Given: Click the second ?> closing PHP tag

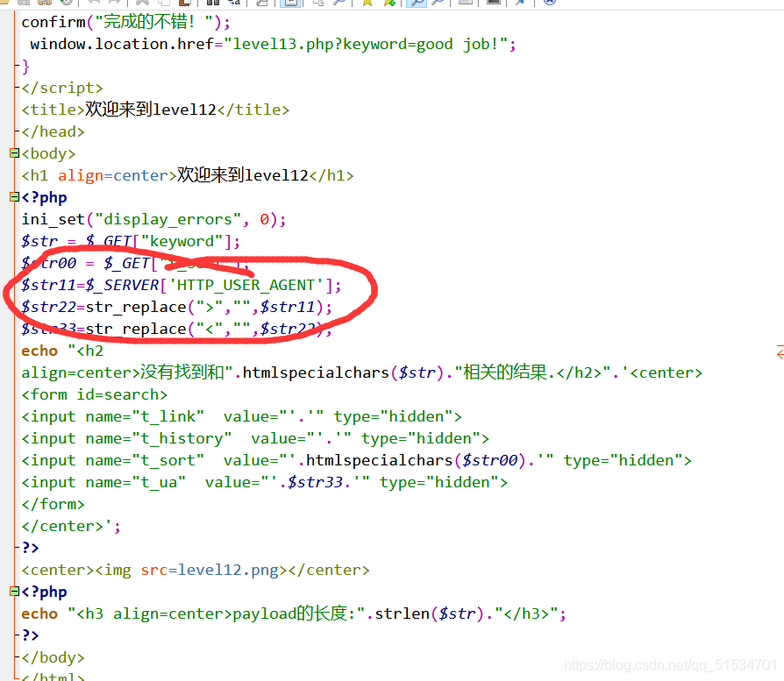Looking at the screenshot, I should pos(30,635).
